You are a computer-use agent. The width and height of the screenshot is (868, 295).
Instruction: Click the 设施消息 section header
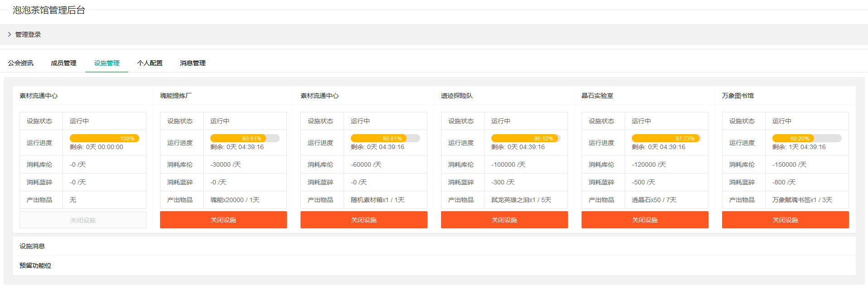click(x=32, y=246)
